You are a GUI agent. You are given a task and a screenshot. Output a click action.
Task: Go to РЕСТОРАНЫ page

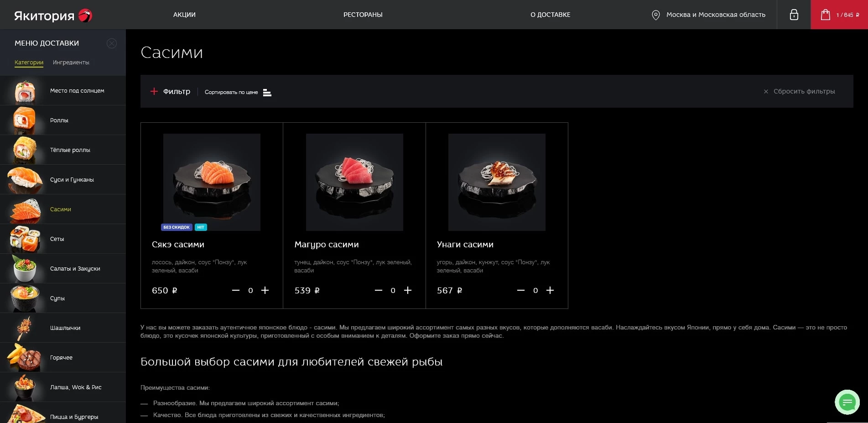tap(363, 15)
